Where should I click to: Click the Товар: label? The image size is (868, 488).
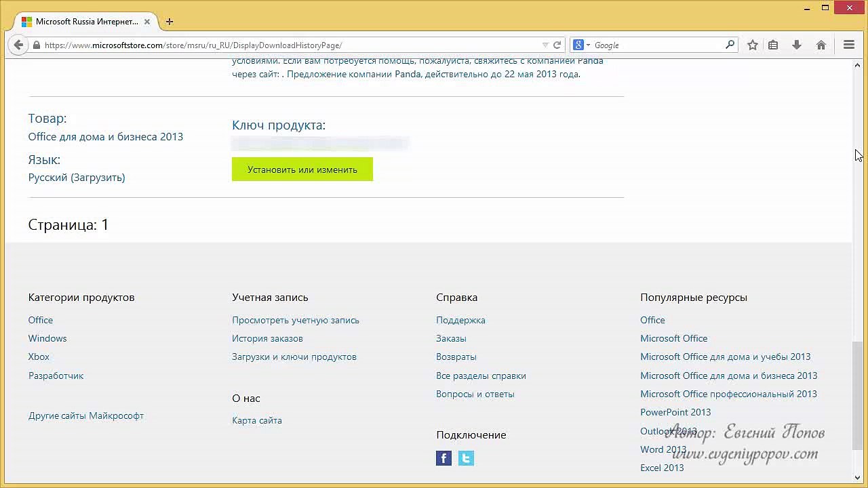coord(47,119)
